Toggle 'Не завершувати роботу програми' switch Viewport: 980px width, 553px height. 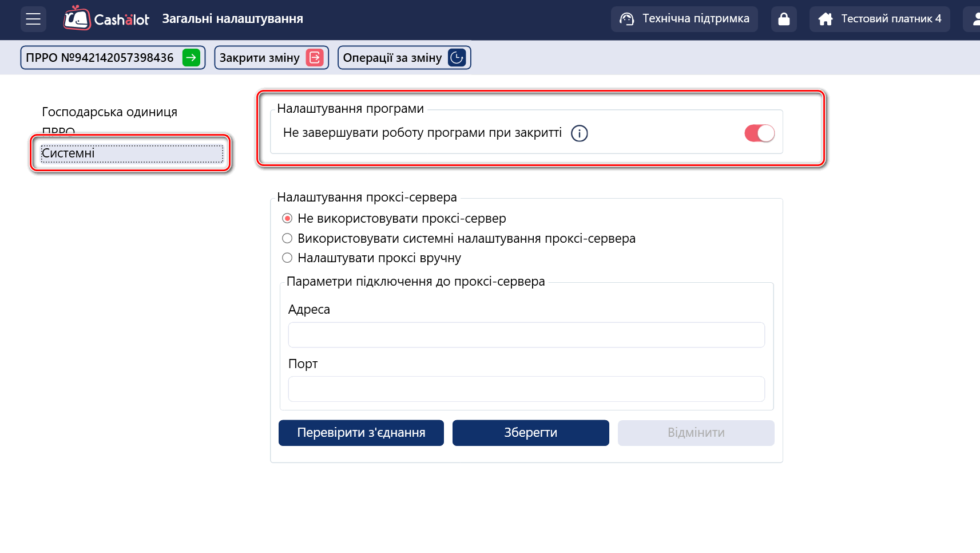[759, 133]
